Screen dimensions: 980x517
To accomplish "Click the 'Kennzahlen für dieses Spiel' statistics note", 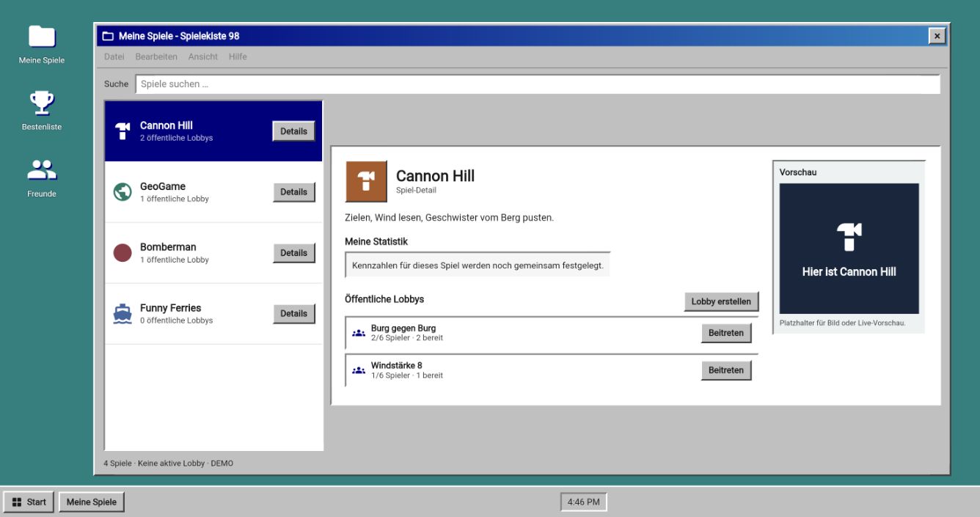I will point(478,265).
